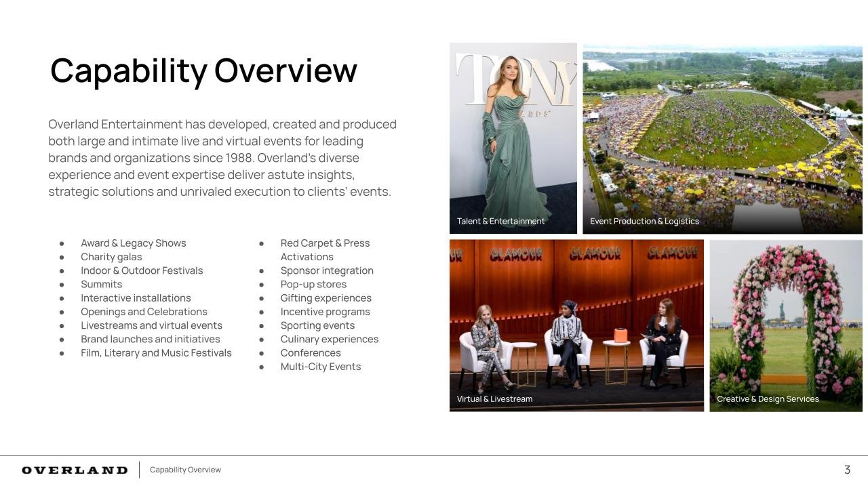868x488 pixels.
Task: Click the Sponsor integration entry
Action: 327,270
